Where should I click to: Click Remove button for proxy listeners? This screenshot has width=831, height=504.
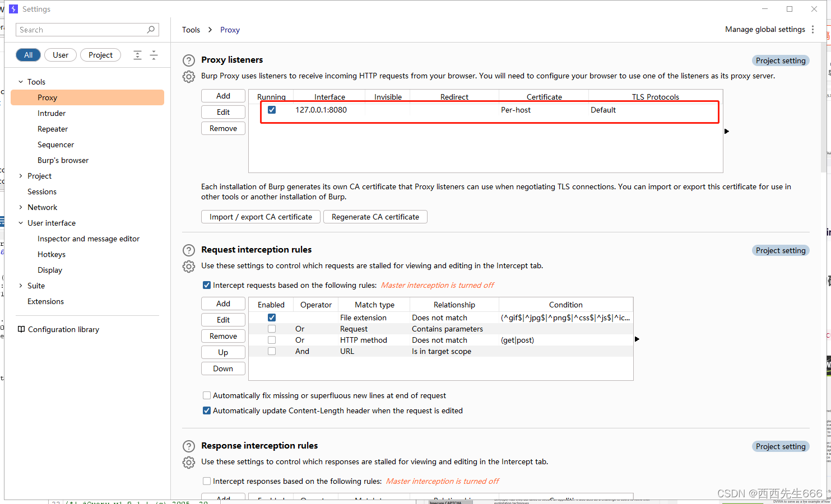point(223,128)
